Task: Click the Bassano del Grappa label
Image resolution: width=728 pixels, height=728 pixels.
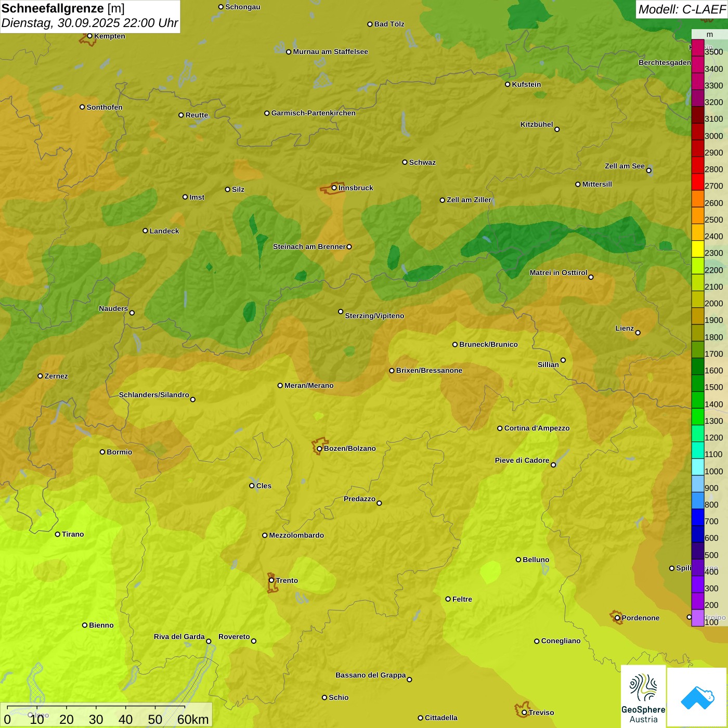Action: 371,675
